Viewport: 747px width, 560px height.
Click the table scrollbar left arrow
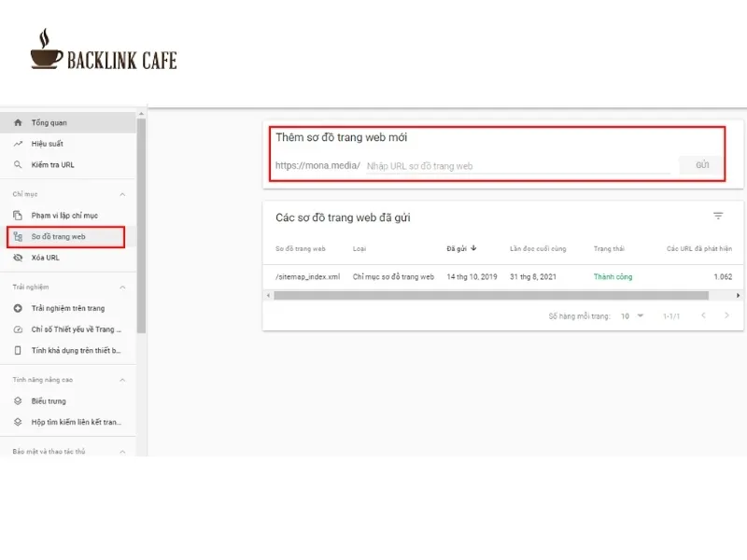268,295
